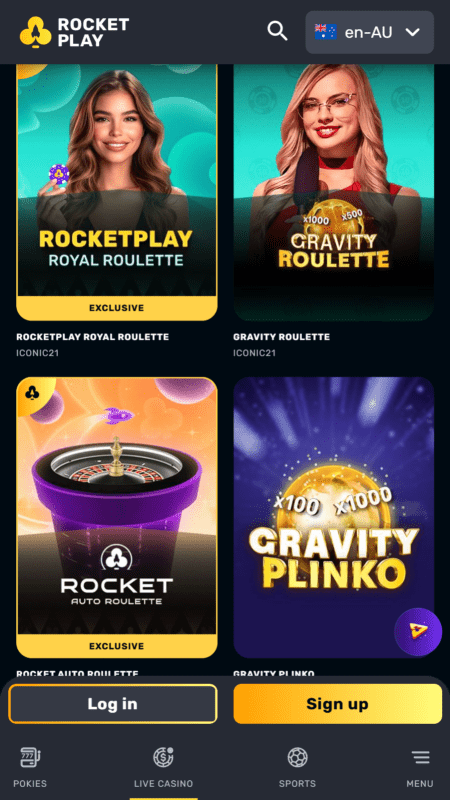This screenshot has width=450, height=800.
Task: Open the Gravity Roulette game thumbnail
Action: (334, 192)
